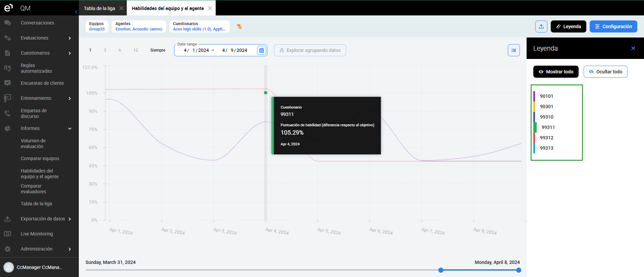Click the Conversaciones chat icon
The width and height of the screenshot is (644, 277).
click(x=7, y=23)
